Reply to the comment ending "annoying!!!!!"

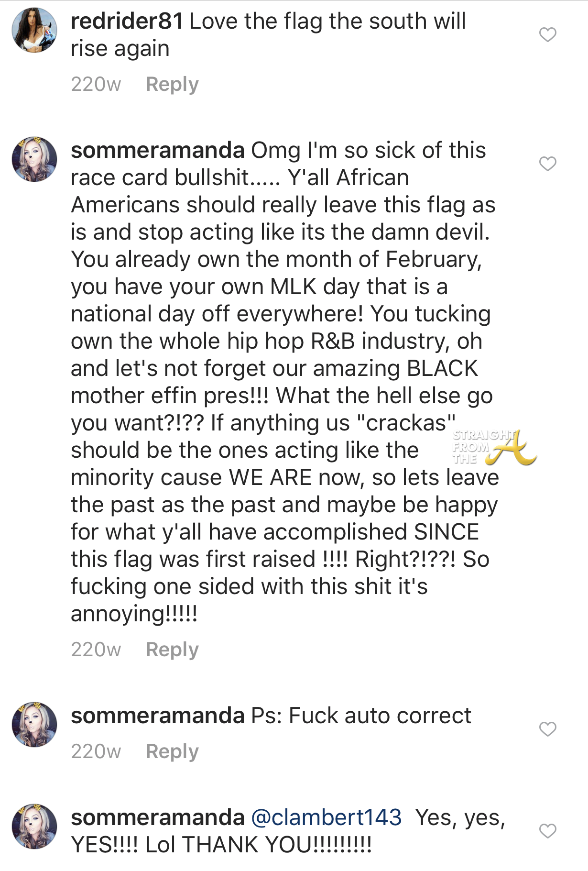click(172, 650)
